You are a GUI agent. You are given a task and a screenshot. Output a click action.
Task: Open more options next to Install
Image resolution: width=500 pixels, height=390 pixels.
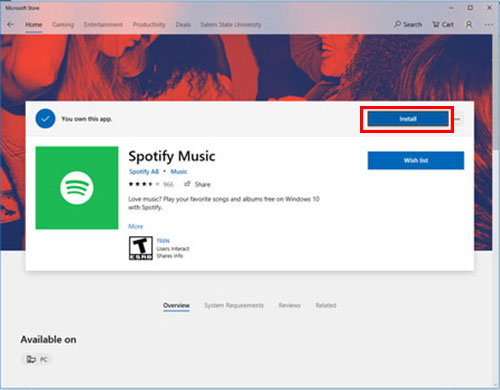click(458, 119)
